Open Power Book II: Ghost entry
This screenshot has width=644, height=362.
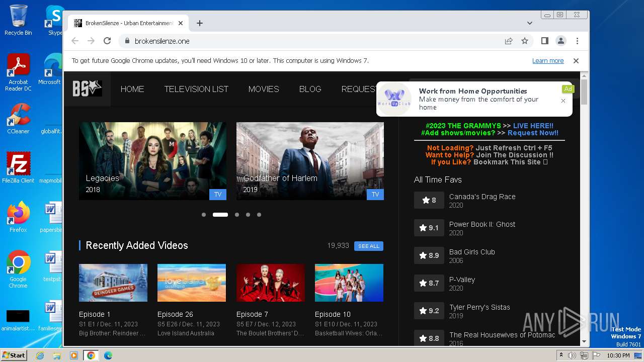(x=482, y=224)
